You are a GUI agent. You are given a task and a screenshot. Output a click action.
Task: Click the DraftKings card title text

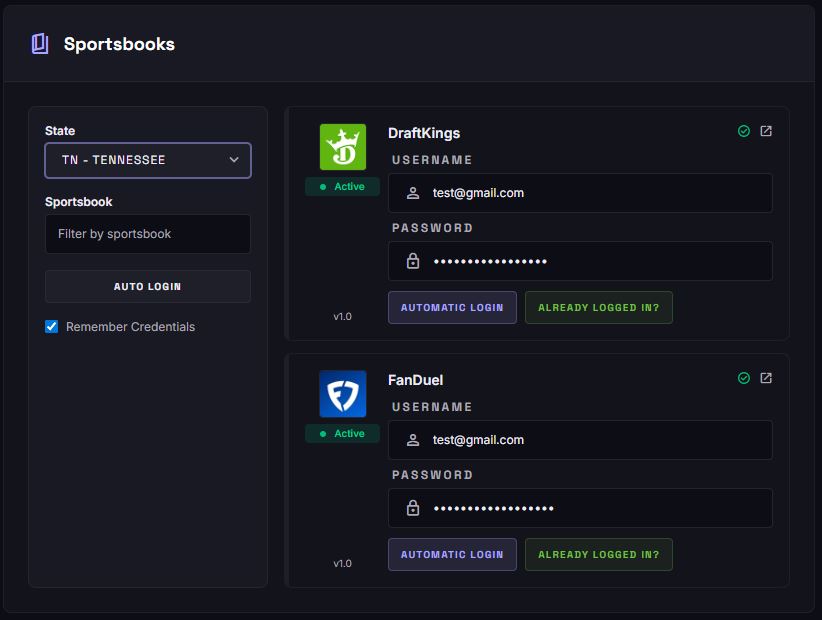click(x=424, y=133)
